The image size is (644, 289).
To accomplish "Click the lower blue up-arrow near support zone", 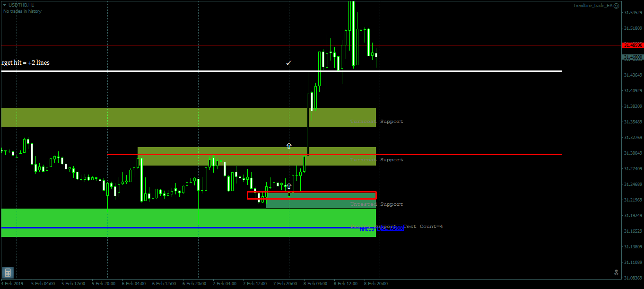I will coord(288,185).
